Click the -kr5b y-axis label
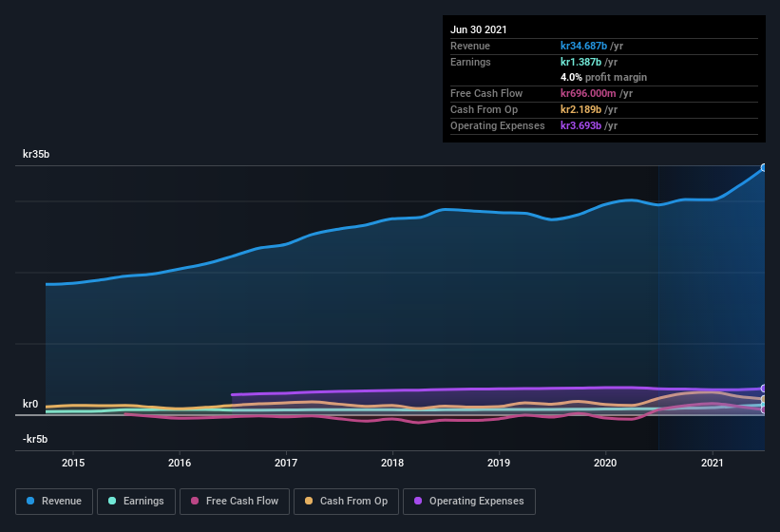This screenshot has height=532, width=780. pyautogui.click(x=35, y=439)
